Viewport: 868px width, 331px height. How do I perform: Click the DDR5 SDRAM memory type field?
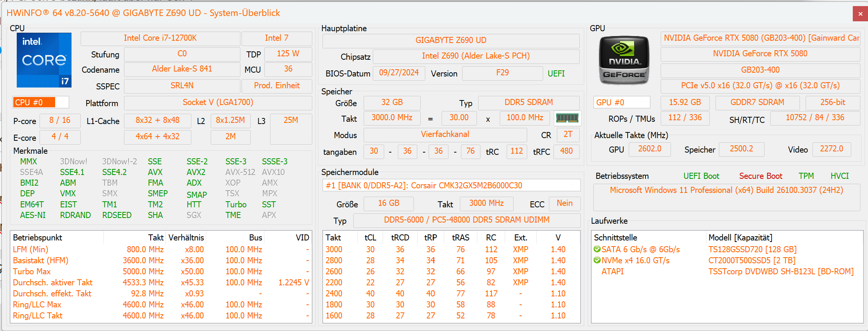529,102
